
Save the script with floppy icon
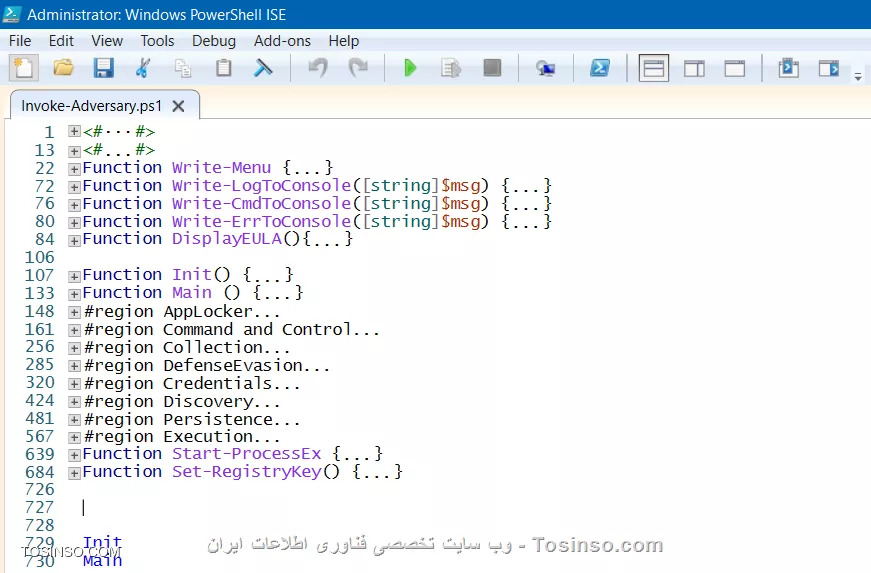[x=103, y=68]
